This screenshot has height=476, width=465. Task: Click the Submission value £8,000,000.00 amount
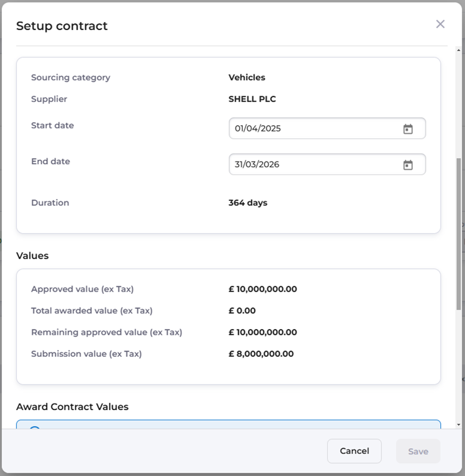[261, 354]
